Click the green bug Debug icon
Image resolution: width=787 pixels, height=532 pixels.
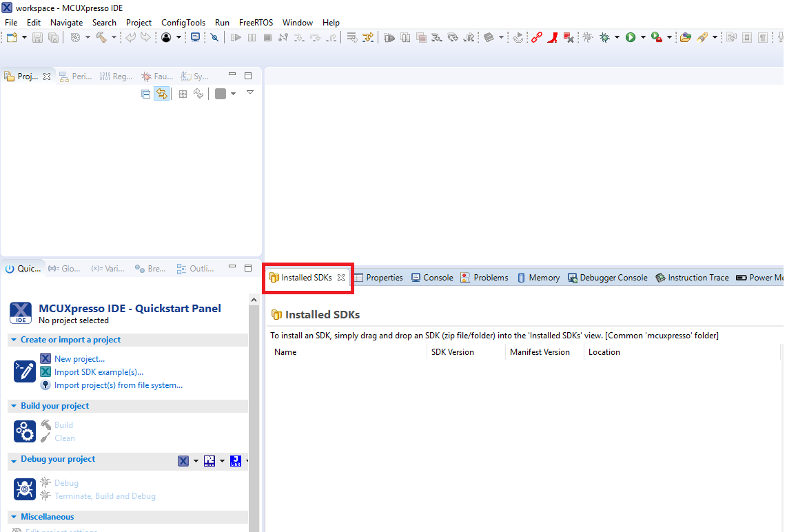(x=605, y=37)
